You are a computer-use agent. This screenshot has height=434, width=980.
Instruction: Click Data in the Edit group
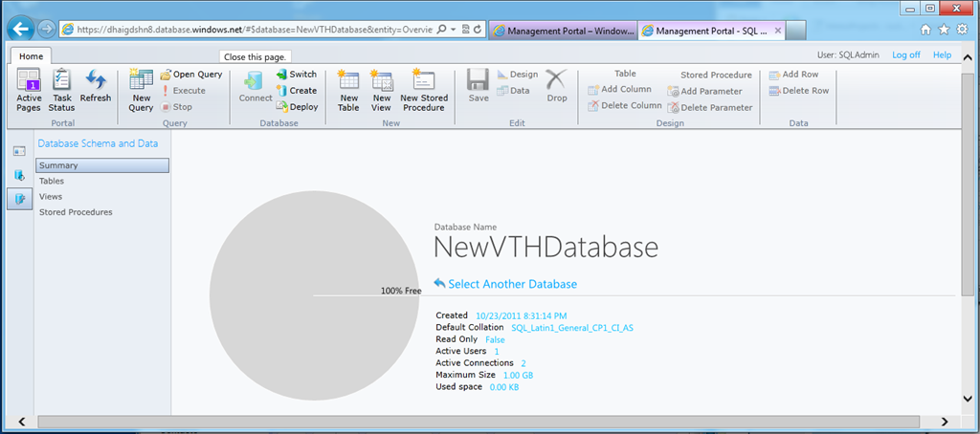click(x=513, y=91)
